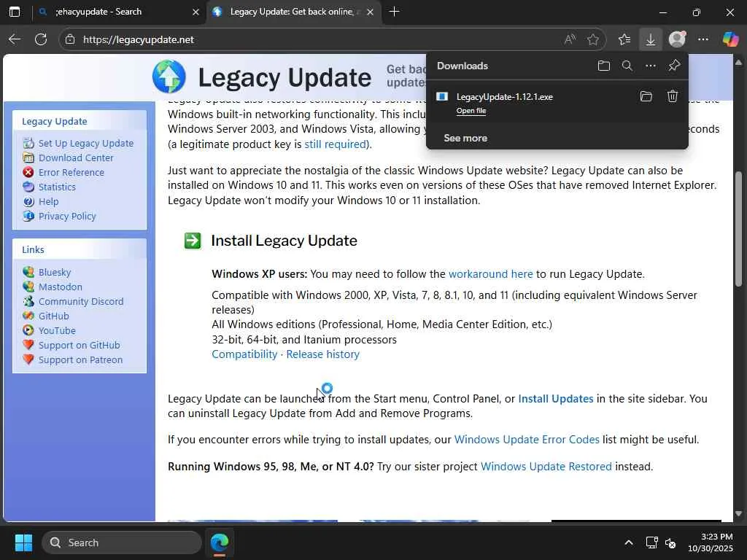This screenshot has height=560, width=747.
Task: Open the Release history link
Action: [323, 354]
